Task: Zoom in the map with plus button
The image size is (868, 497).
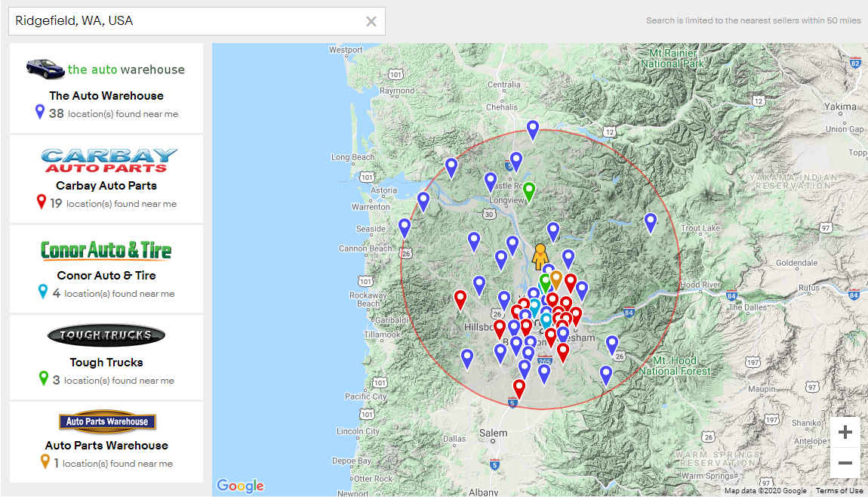Action: coord(845,432)
